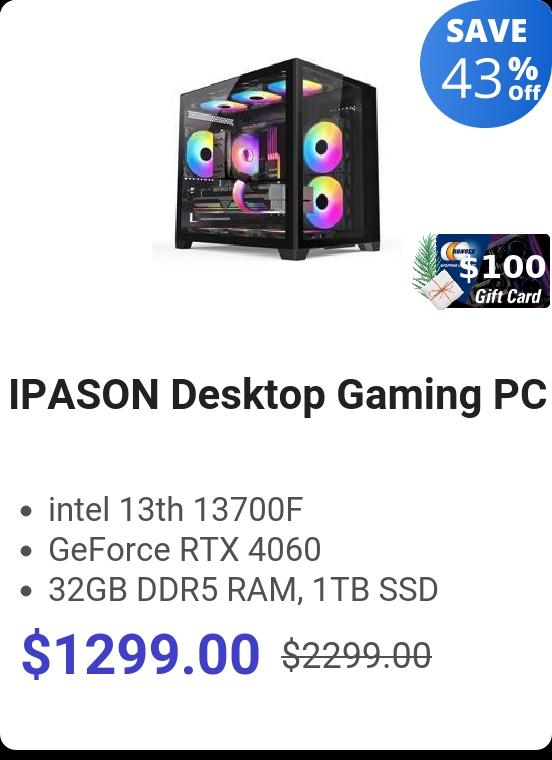
Task: Click the blue SAVE 43% off badge
Action: tap(487, 63)
